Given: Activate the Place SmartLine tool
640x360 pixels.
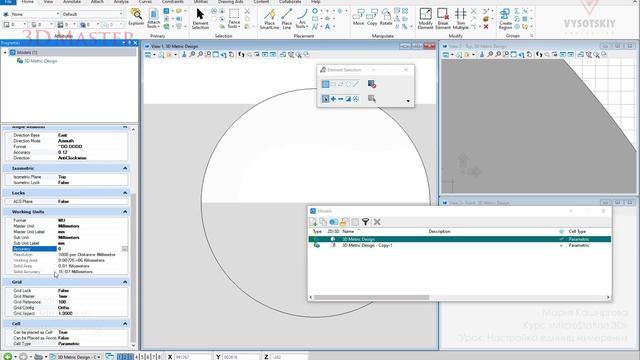Looking at the screenshot, I should (x=269, y=19).
